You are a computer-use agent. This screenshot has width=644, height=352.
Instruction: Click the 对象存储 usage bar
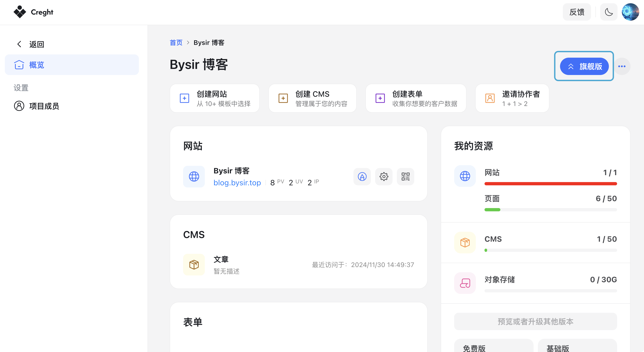[x=551, y=291]
